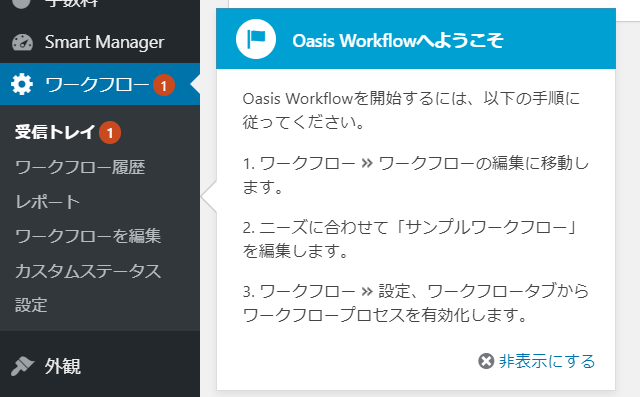
Task: Open ワークフロー履歴 submenu
Action: point(80,167)
